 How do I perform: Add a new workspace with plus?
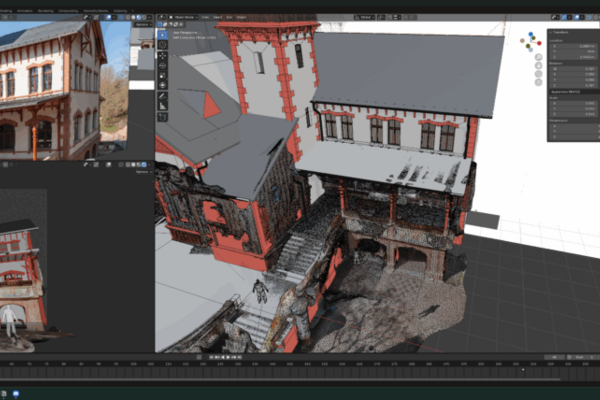(132, 11)
